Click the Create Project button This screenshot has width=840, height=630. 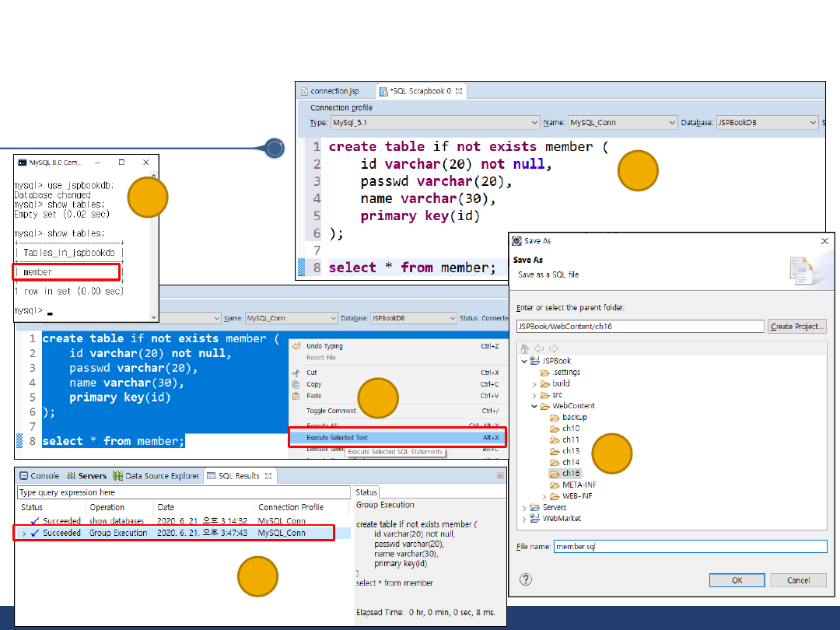[796, 327]
